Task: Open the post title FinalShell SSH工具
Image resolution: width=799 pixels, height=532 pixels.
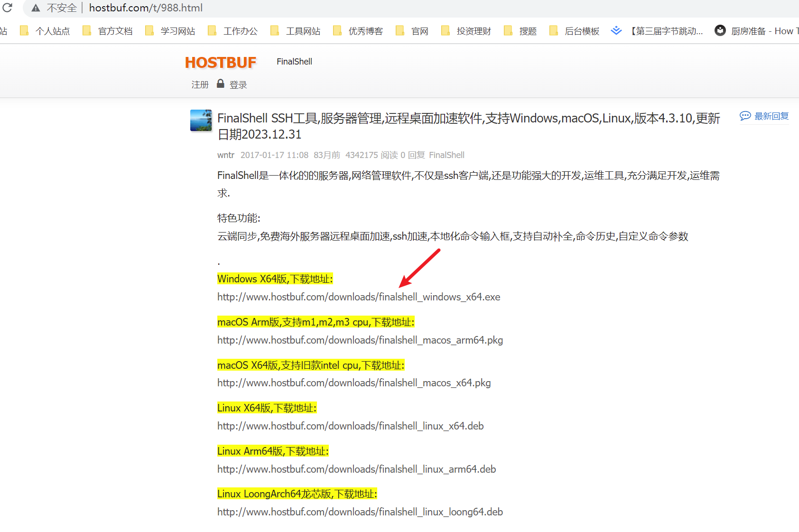Action: click(468, 126)
